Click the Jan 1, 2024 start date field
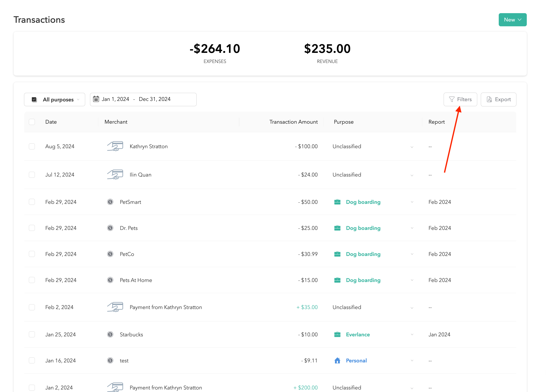The image size is (546, 392). [115, 99]
